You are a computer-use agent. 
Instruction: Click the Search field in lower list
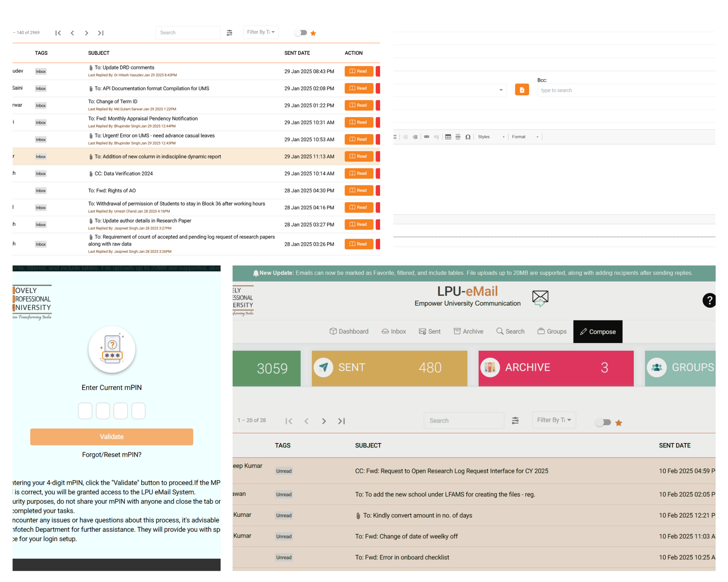pos(464,420)
